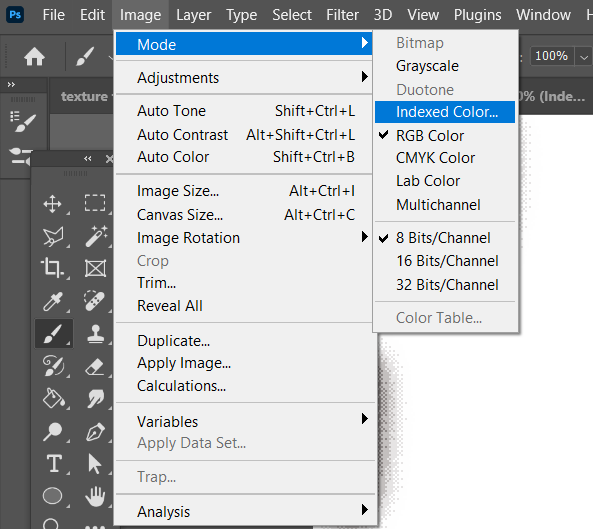Select the Polygonal Lasso tool
This screenshot has height=529, width=593.
[53, 237]
